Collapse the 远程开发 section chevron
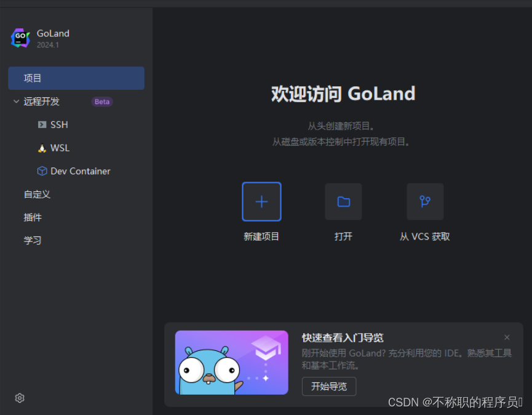 tap(16, 101)
